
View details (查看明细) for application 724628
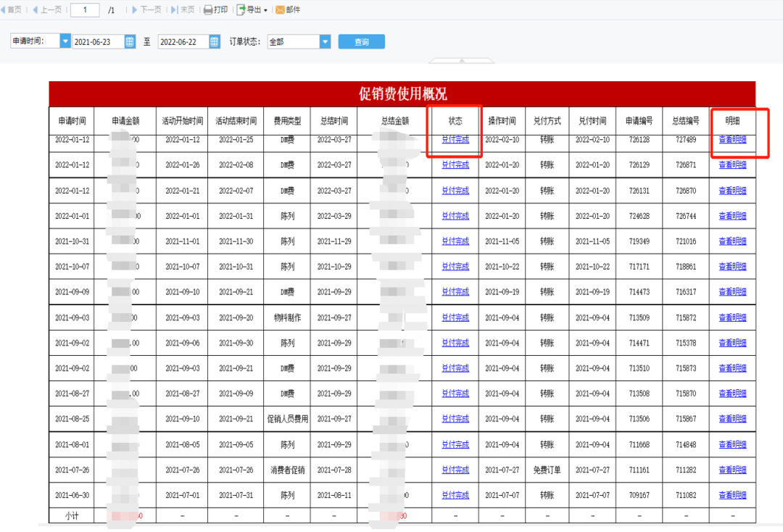coord(732,216)
